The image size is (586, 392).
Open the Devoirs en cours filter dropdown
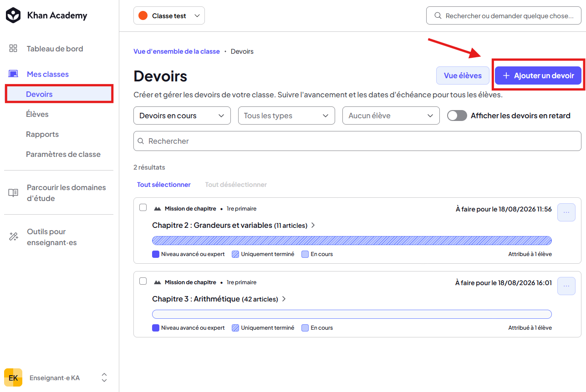coord(182,116)
